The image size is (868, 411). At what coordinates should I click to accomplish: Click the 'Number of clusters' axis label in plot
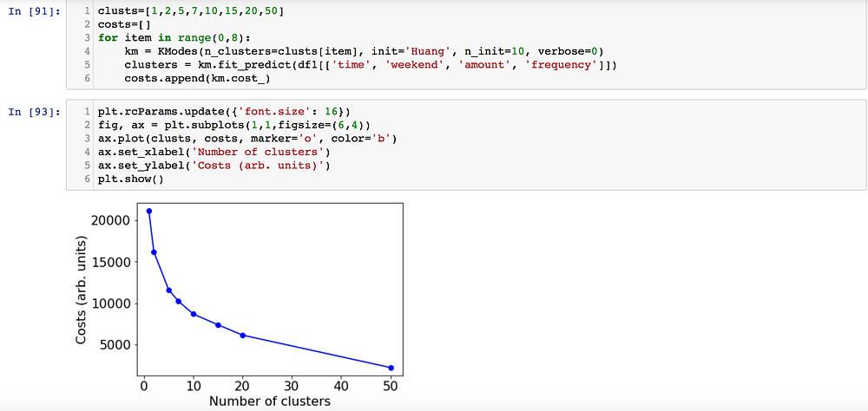[270, 401]
